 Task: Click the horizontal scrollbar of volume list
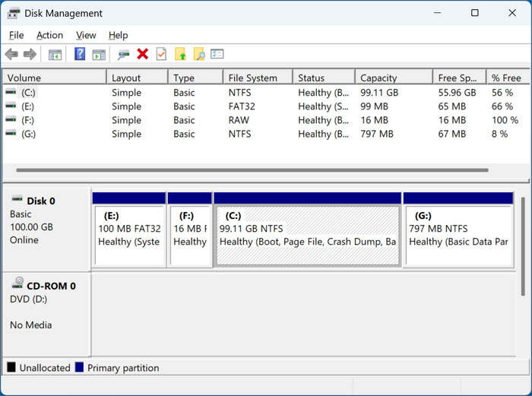coord(252,170)
